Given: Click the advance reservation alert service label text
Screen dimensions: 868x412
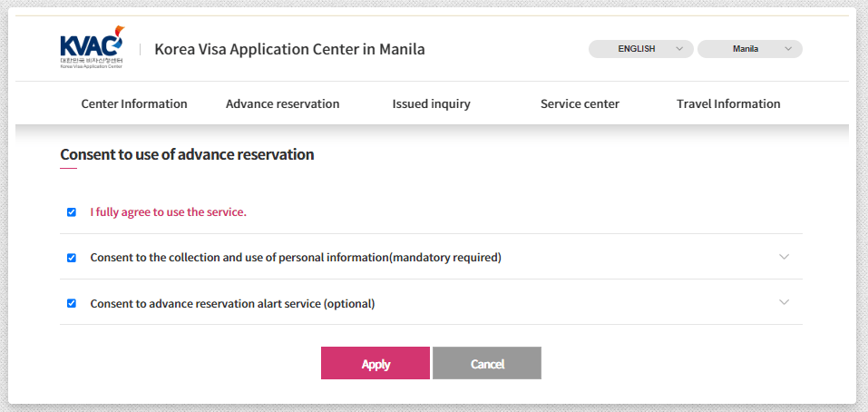Looking at the screenshot, I should click(232, 303).
